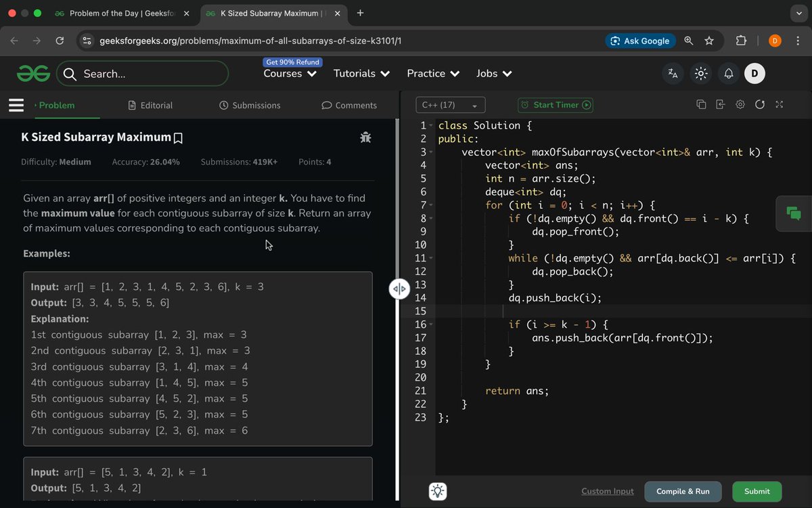The height and width of the screenshot is (508, 812).
Task: Click Custom Input link
Action: pyautogui.click(x=608, y=491)
